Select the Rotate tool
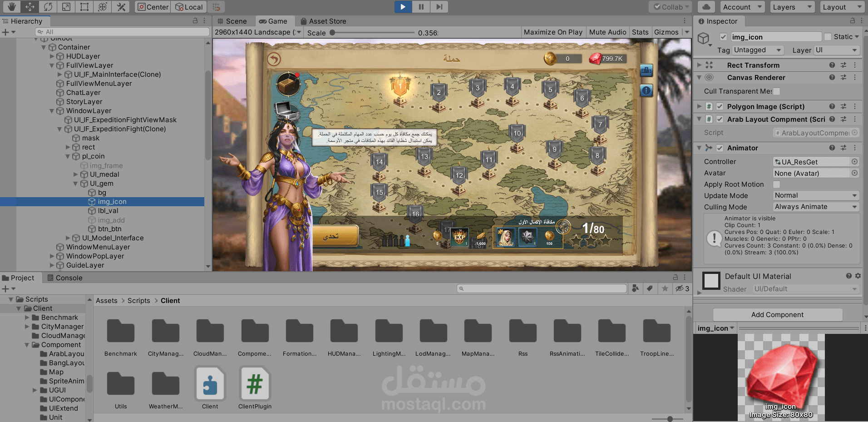868x422 pixels. pos(48,7)
